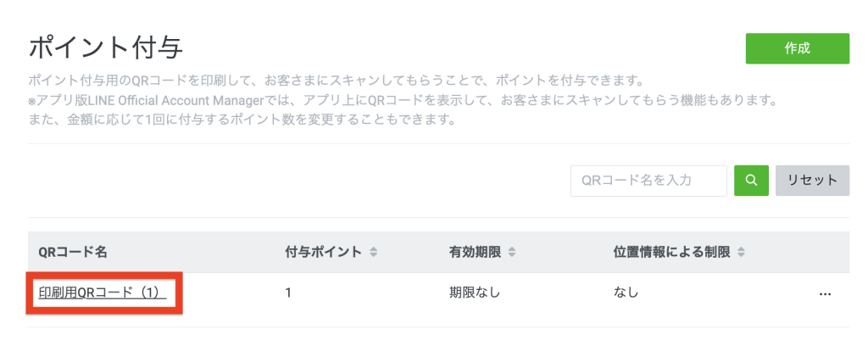Screen dimensions: 868x340
Task: Click the first description line about printing QRコード
Action: point(337,82)
